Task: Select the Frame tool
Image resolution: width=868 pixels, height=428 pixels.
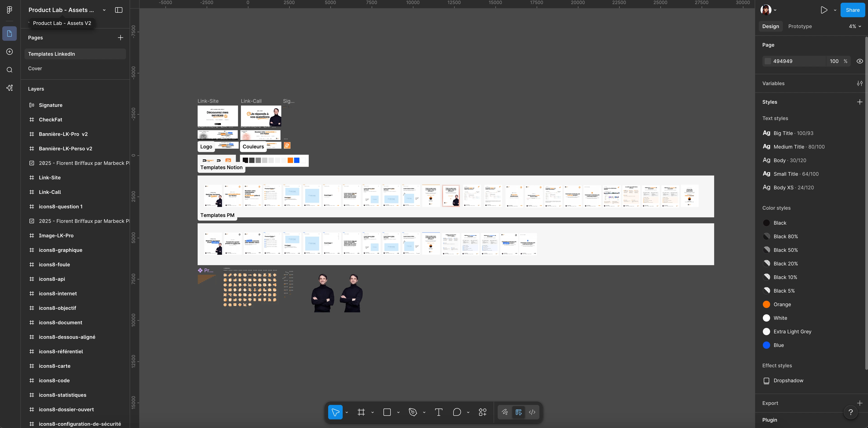Action: [x=361, y=412]
